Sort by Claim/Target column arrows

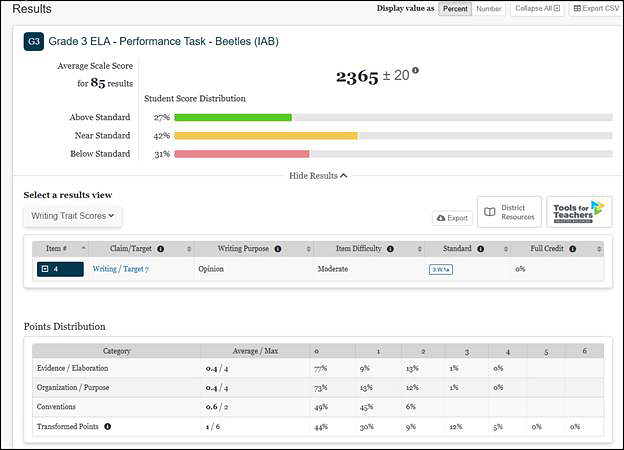pos(189,249)
